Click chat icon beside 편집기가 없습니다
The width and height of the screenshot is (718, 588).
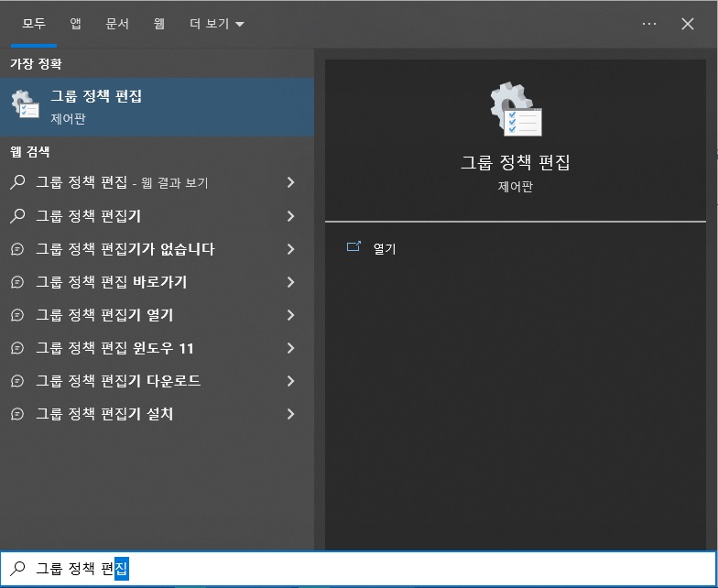pyautogui.click(x=17, y=249)
